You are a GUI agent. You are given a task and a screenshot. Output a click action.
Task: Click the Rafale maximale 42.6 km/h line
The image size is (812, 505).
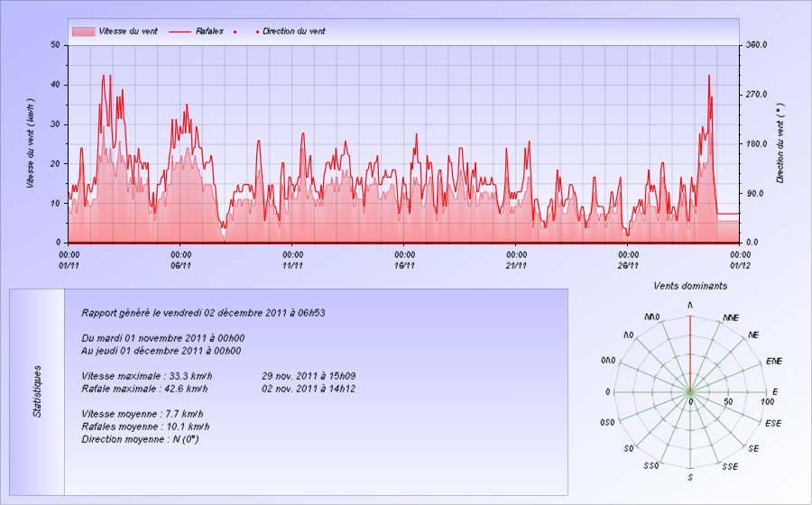(144, 390)
